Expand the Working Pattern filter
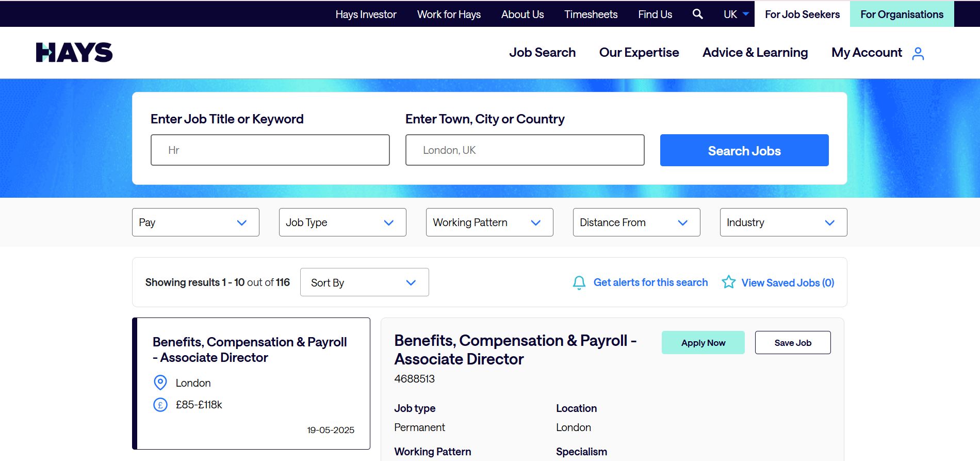 [489, 222]
